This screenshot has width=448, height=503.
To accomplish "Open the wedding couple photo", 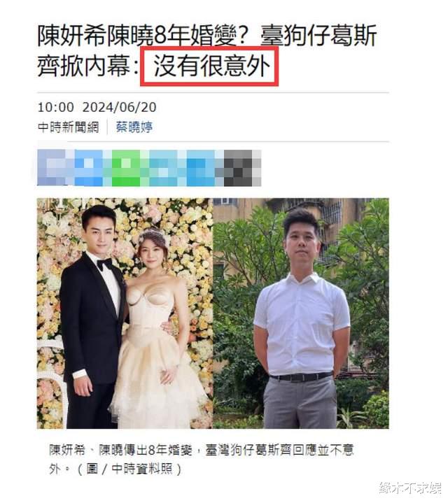I will pos(125,313).
